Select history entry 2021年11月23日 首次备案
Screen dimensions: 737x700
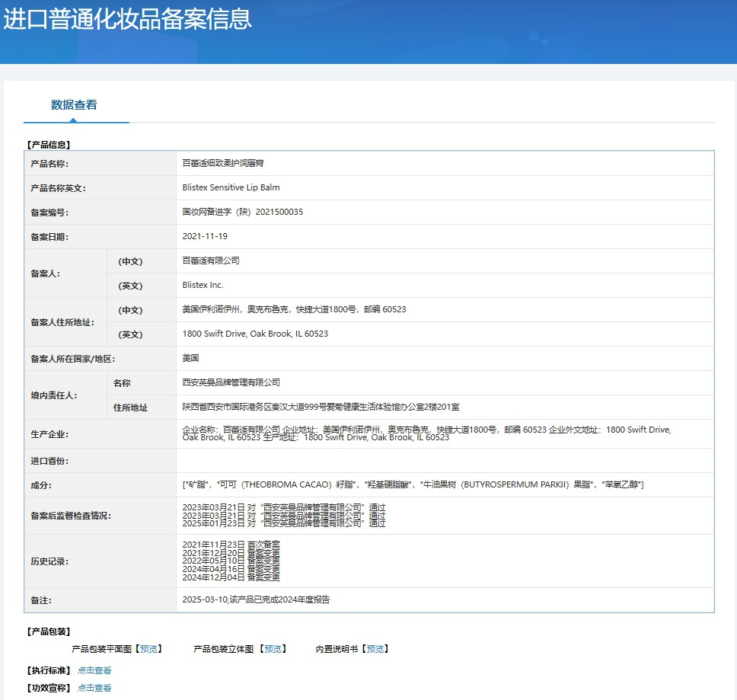click(x=231, y=545)
